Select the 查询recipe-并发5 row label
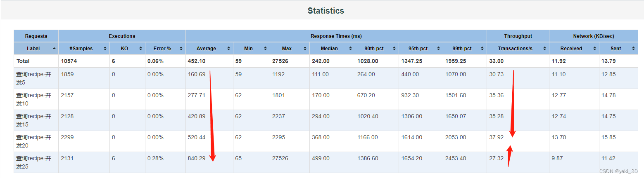The width and height of the screenshot is (644, 178). [x=33, y=78]
